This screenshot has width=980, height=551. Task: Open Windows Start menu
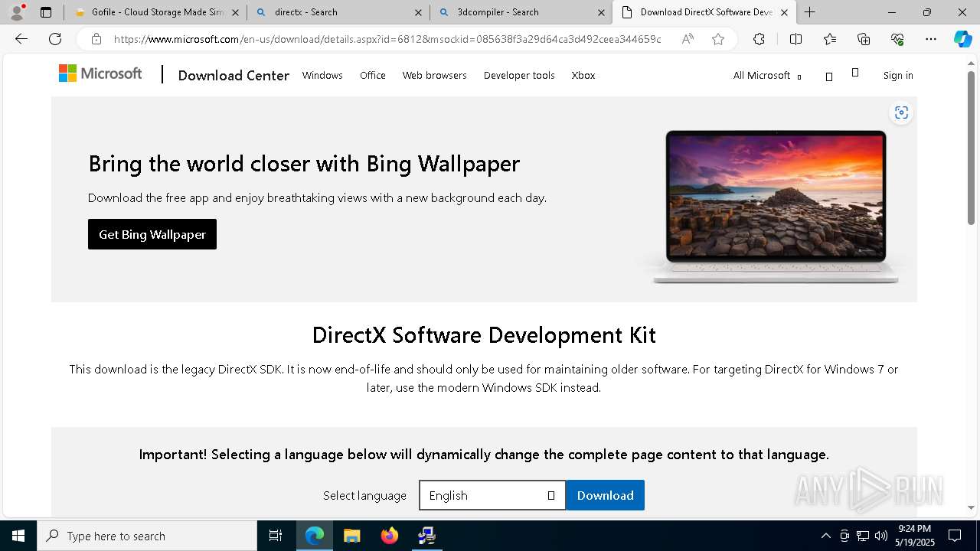tap(18, 536)
